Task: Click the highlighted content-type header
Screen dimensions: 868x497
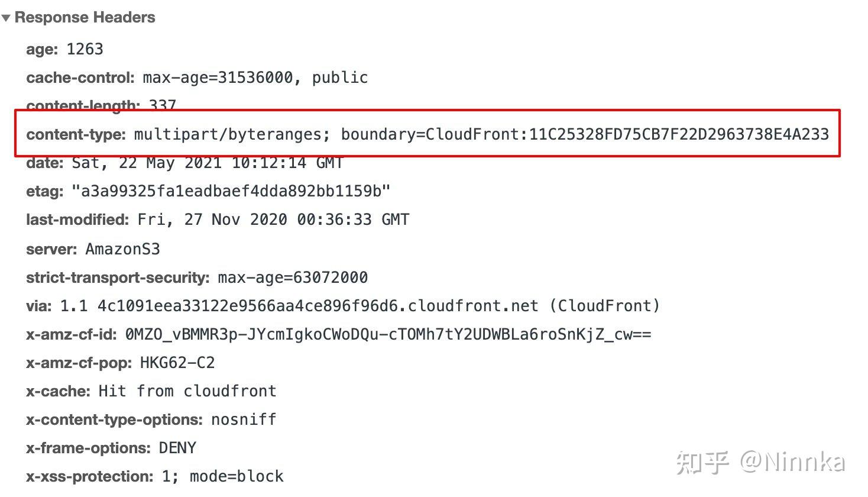Action: (76, 134)
